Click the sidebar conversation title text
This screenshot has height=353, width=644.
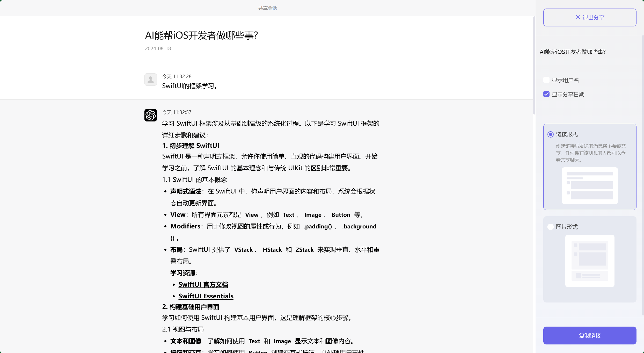coord(573,52)
